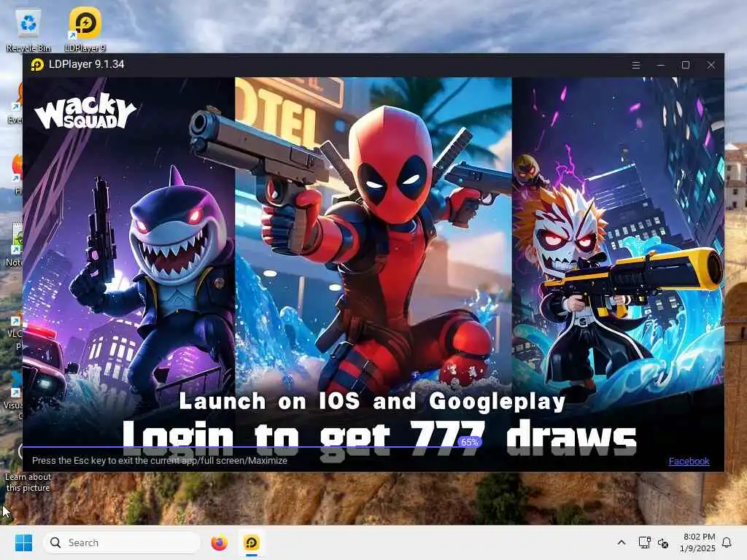Maximize the LDPlayer window
This screenshot has height=560, width=747.
[686, 65]
